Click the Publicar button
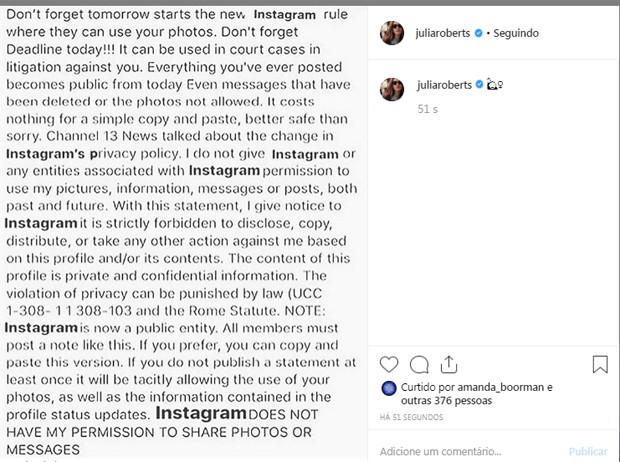 click(588, 451)
